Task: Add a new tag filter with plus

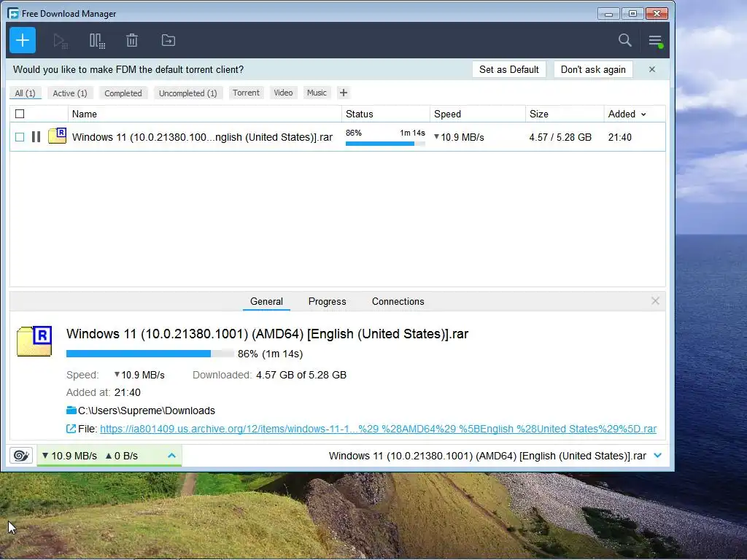Action: pyautogui.click(x=344, y=93)
